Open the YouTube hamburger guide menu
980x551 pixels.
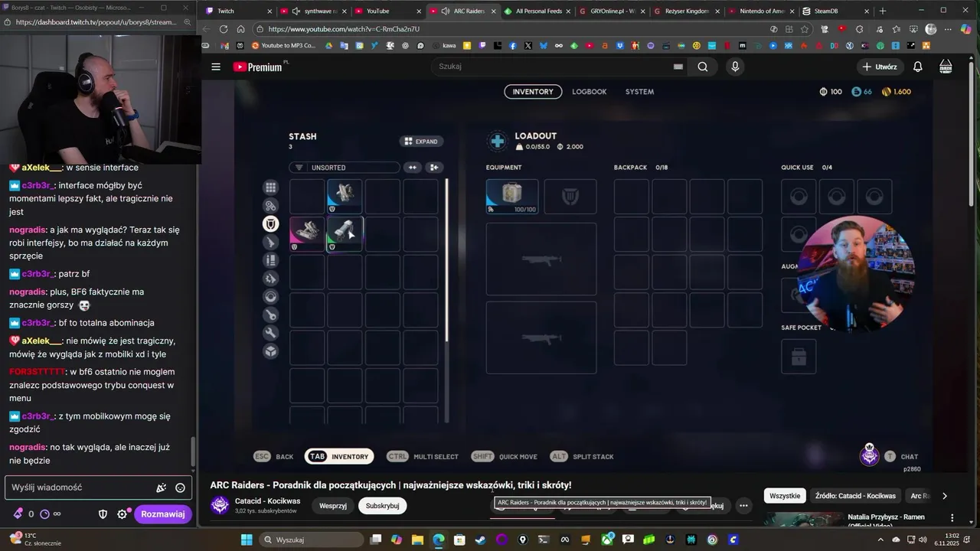tap(216, 67)
